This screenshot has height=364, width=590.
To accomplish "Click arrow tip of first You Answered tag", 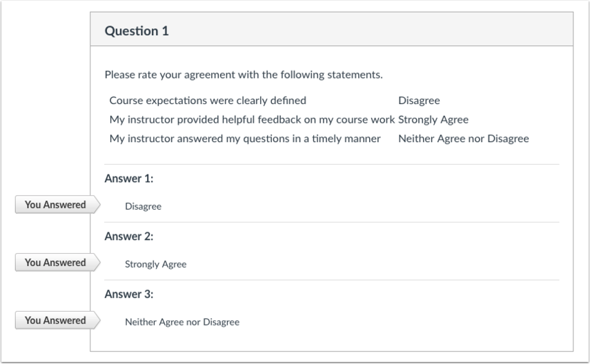I will (x=97, y=205).
